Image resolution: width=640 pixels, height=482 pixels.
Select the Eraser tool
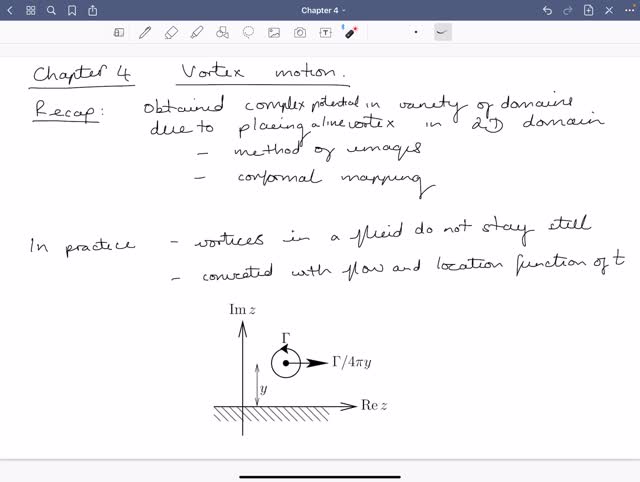170,32
